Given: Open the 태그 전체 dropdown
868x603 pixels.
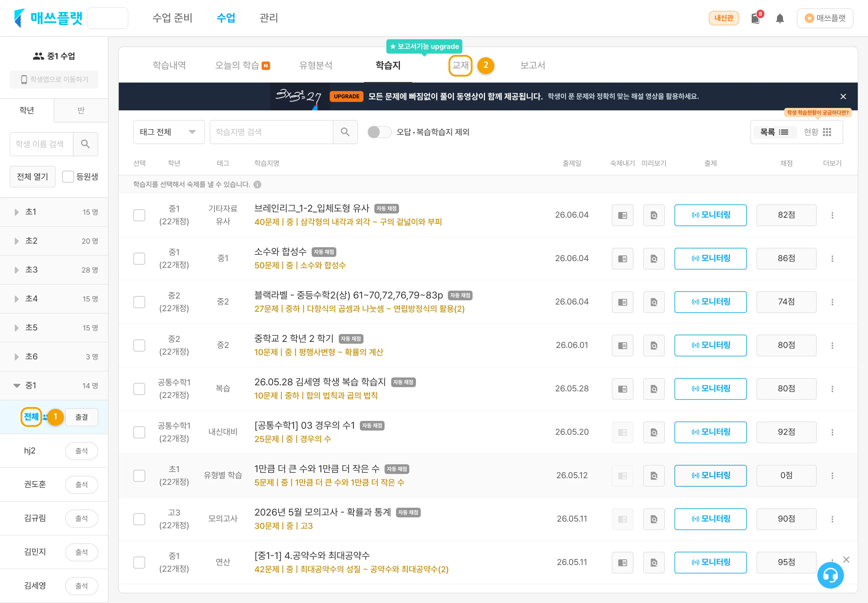Looking at the screenshot, I should 169,132.
